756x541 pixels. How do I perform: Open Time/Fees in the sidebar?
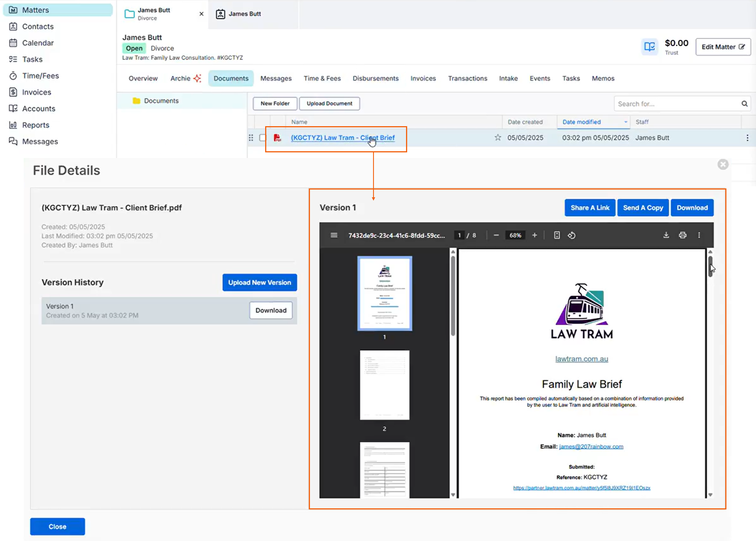click(40, 76)
